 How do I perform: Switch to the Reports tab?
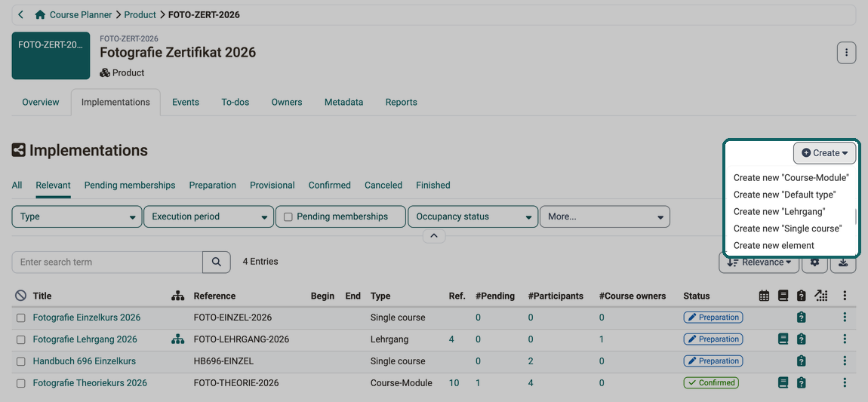point(402,103)
